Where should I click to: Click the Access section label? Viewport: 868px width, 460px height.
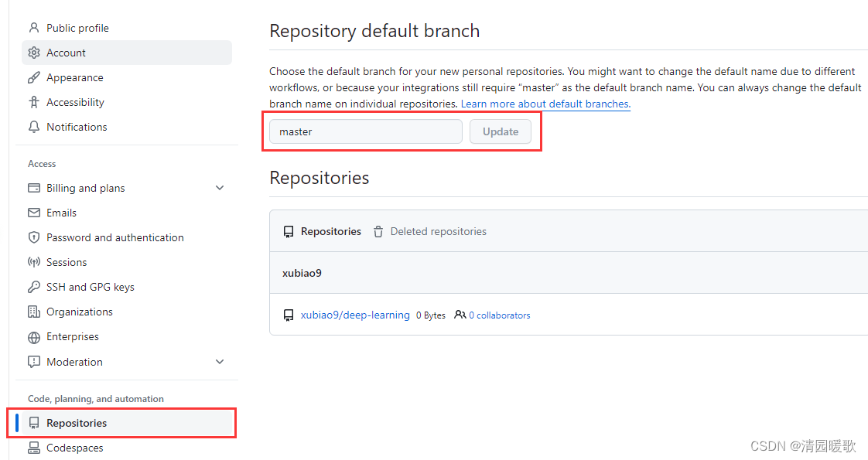point(42,164)
